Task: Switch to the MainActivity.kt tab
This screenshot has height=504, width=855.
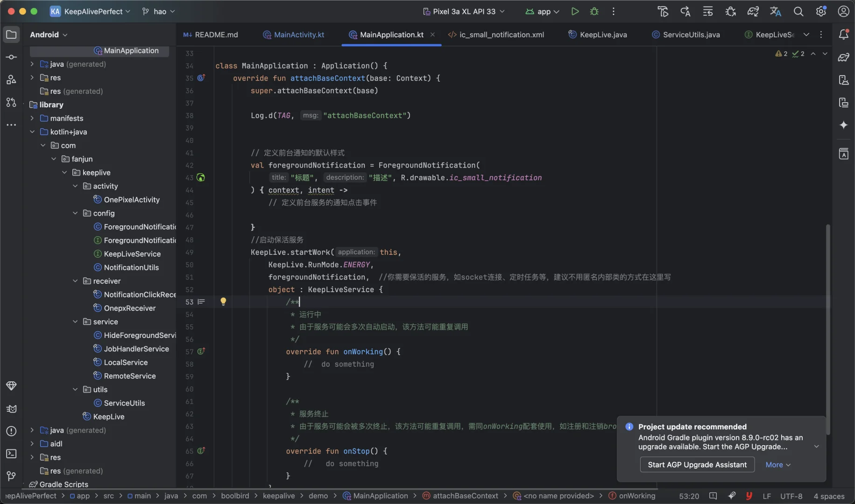Action: (294, 35)
